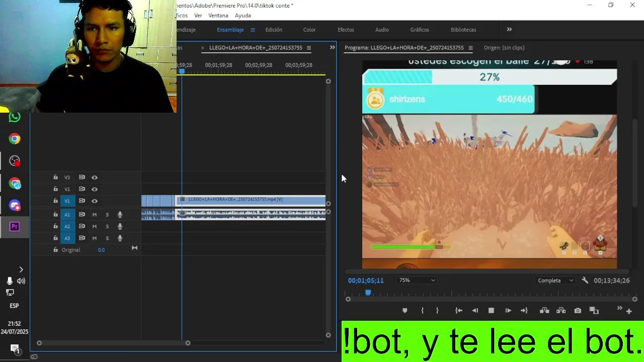Hide track V2 with eye icon
This screenshot has height=362, width=644.
[x=94, y=189]
